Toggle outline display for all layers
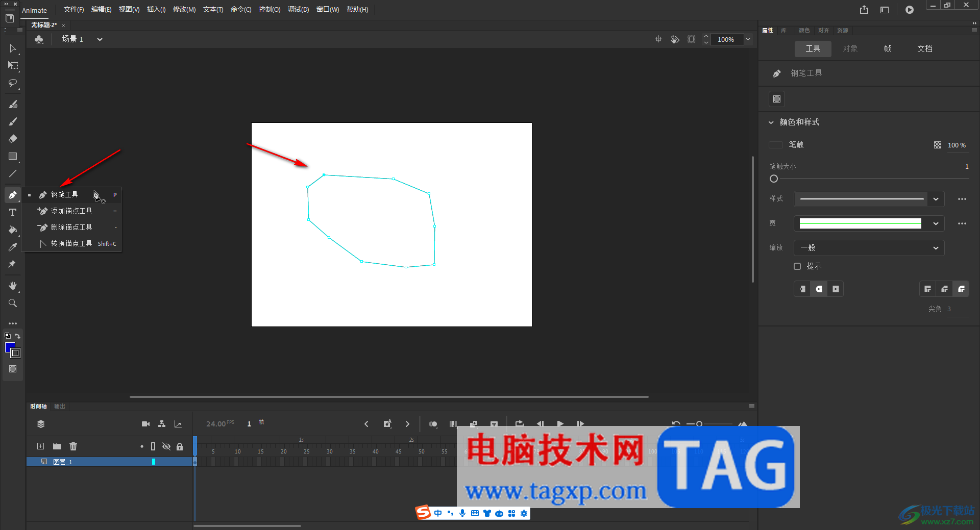Screen dimensions: 980x530 pos(153,446)
